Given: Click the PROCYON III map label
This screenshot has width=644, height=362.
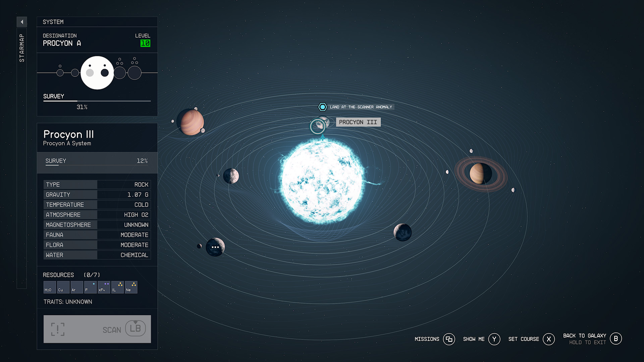Looking at the screenshot, I should point(358,122).
